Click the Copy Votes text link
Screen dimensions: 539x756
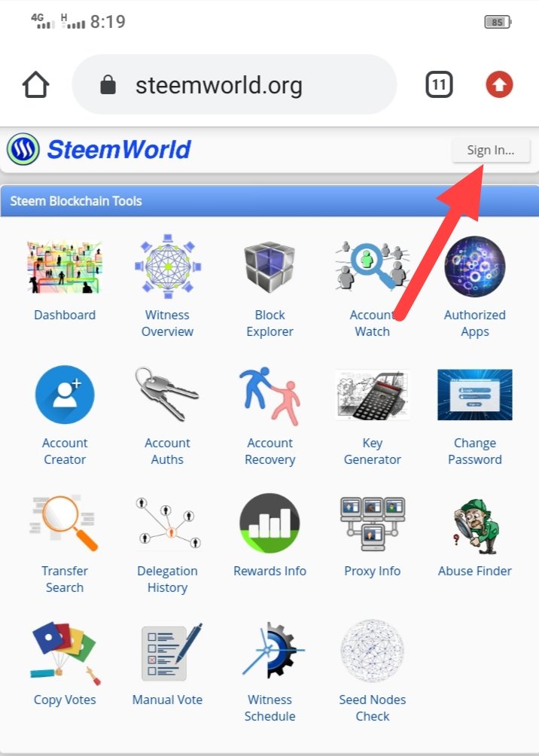pos(65,700)
